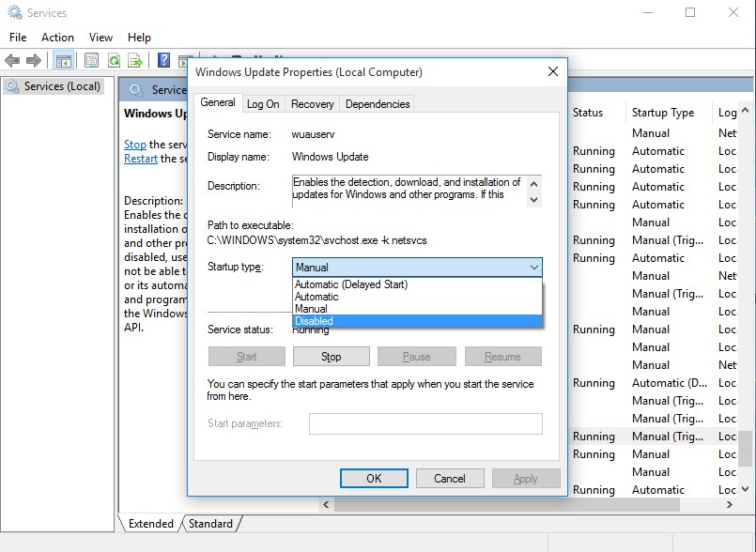Switch to the Recovery tab
Image resolution: width=756 pixels, height=552 pixels.
pyautogui.click(x=313, y=104)
